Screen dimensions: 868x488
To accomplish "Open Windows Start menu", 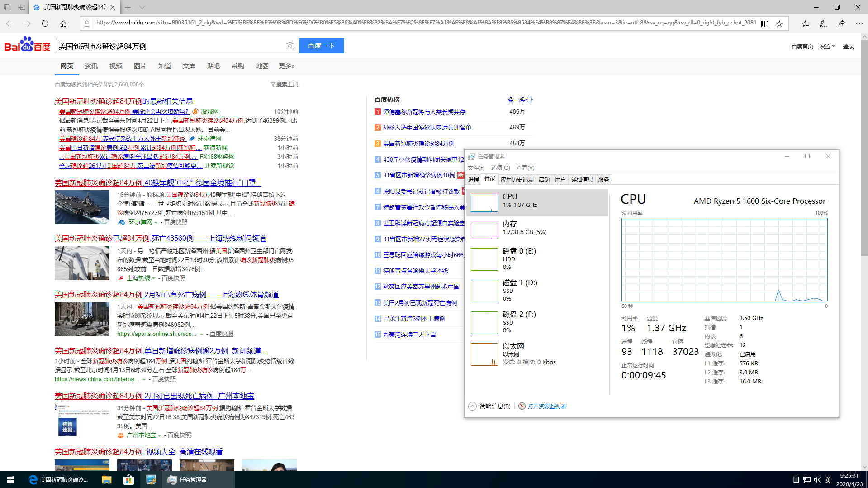I will click(11, 479).
